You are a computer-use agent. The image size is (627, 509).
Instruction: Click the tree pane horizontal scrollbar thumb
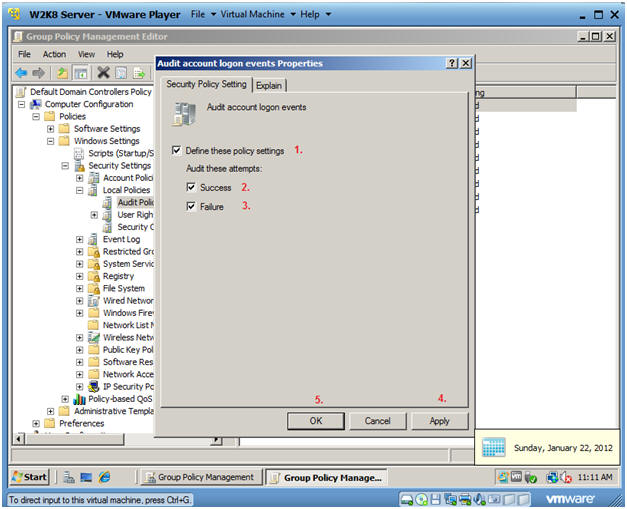74,440
